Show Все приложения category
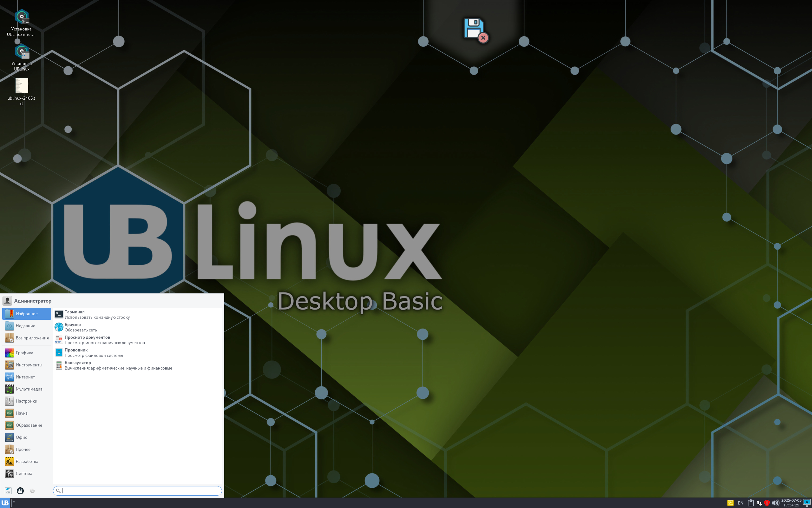 click(27, 338)
